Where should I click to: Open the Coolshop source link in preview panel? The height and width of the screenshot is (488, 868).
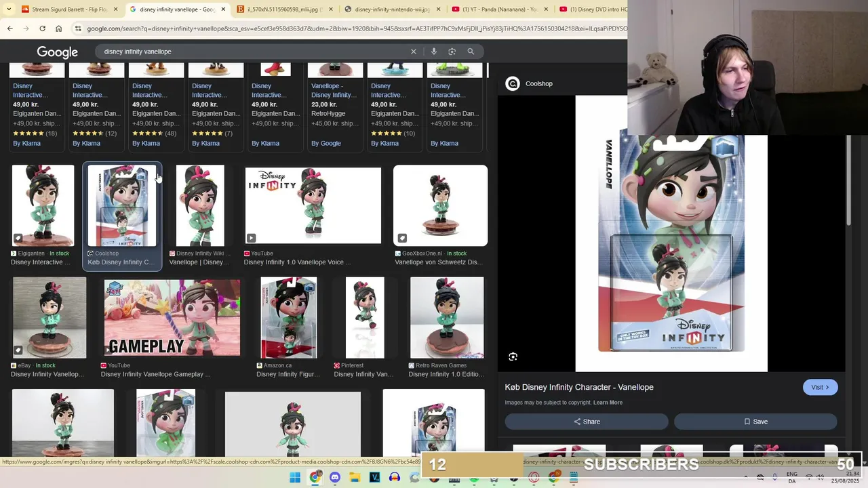point(539,83)
